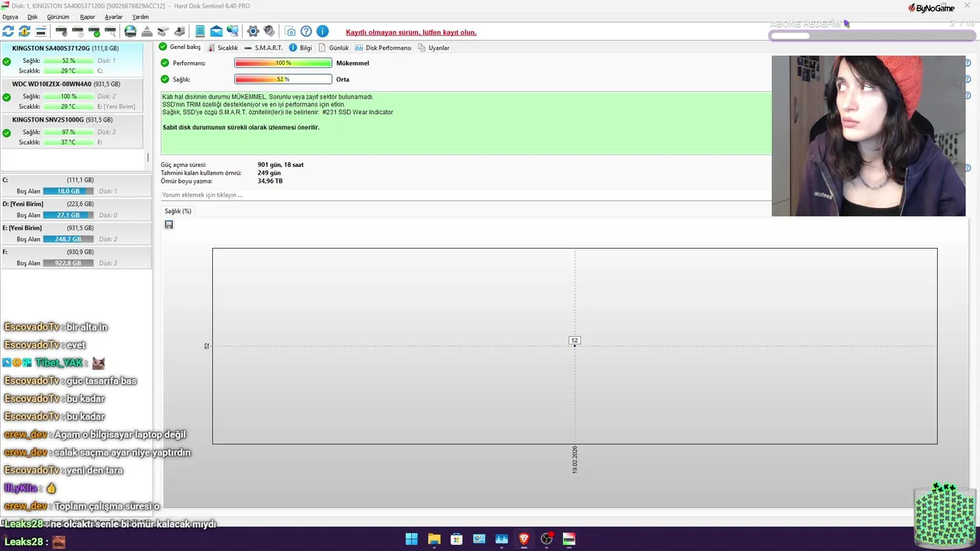This screenshot has height=551, width=980.
Task: Open the Disk menu
Action: pyautogui.click(x=32, y=17)
